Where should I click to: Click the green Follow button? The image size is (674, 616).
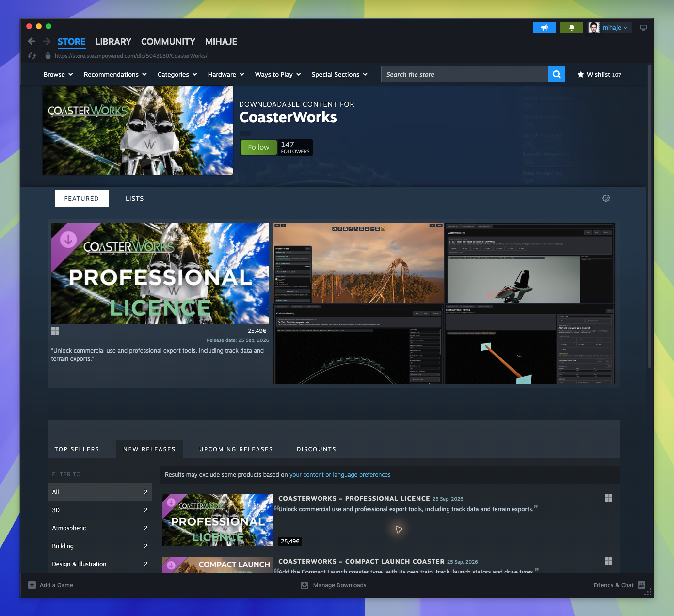point(259,147)
